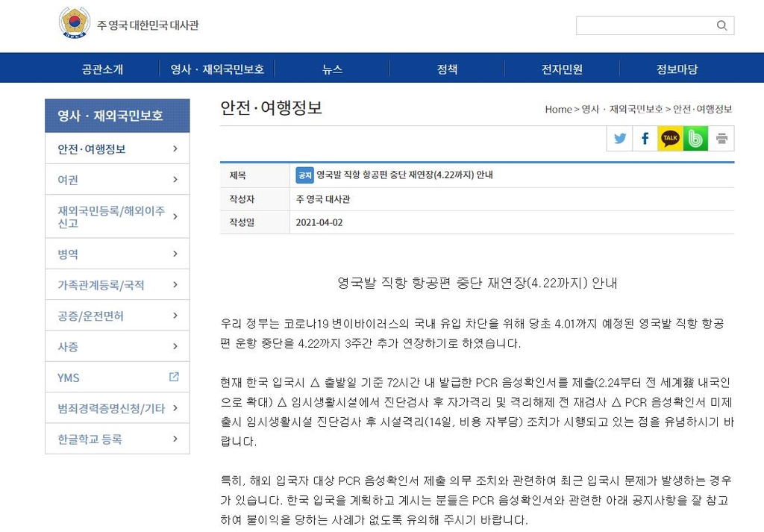Share the notice on Facebook
The image size is (764, 532).
point(645,138)
